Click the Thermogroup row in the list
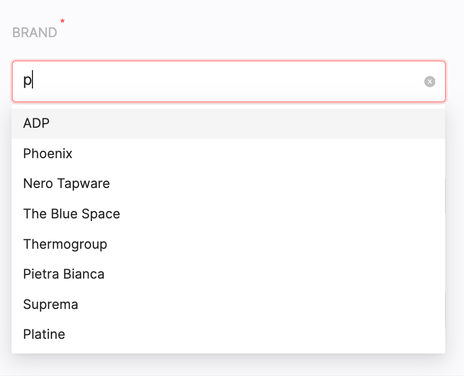The image size is (464, 376). [x=228, y=244]
